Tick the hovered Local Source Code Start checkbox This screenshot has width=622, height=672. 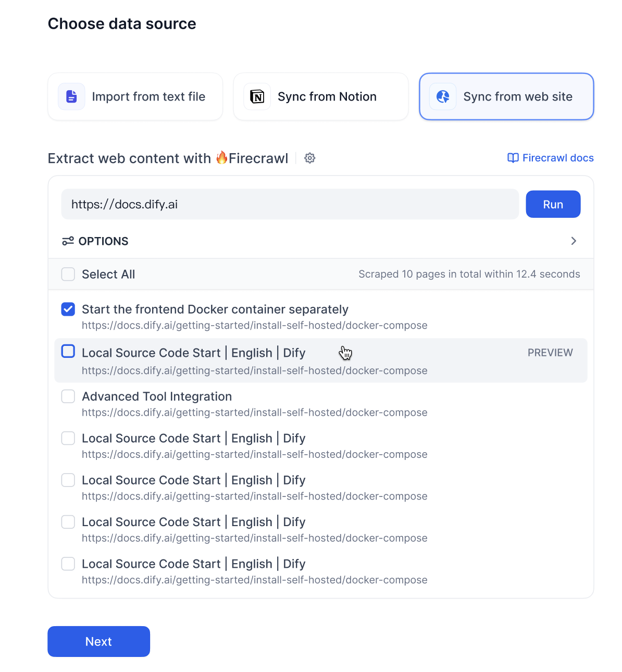coord(68,351)
